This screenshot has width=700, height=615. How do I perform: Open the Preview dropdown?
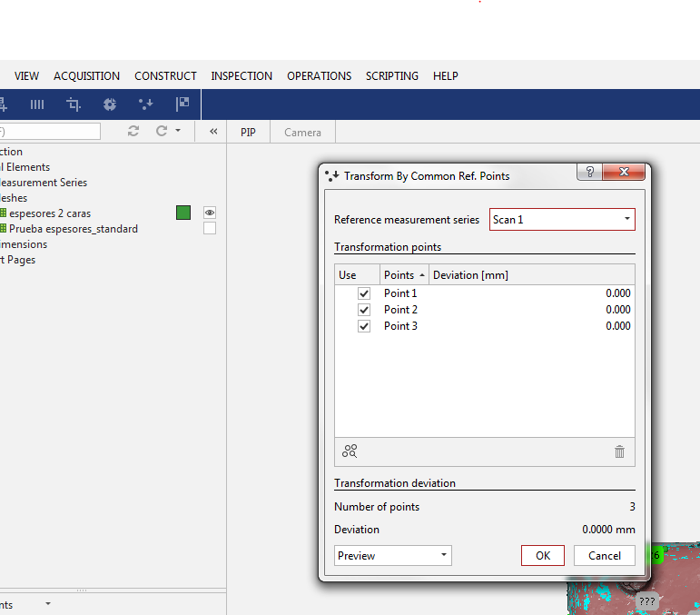pyautogui.click(x=392, y=555)
